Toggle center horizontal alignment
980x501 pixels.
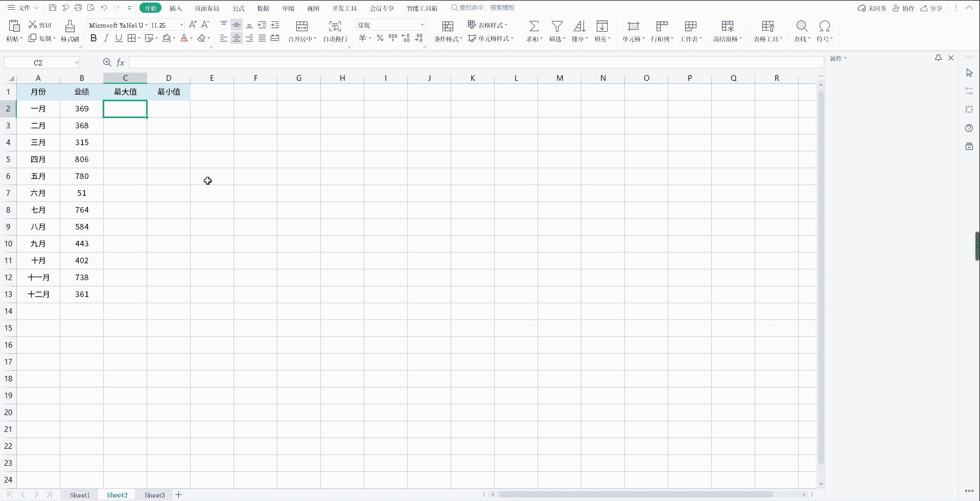(x=237, y=38)
